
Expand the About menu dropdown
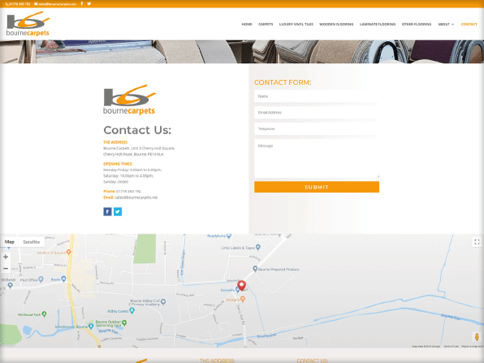coord(446,24)
